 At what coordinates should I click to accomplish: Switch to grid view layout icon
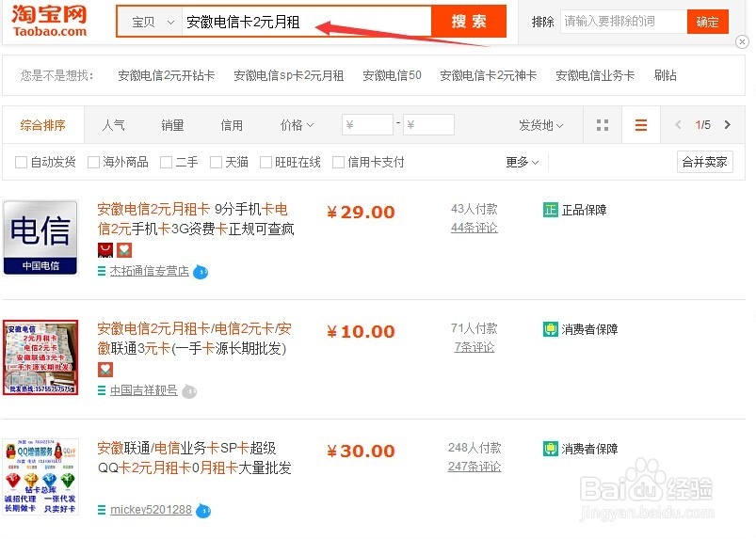point(603,125)
